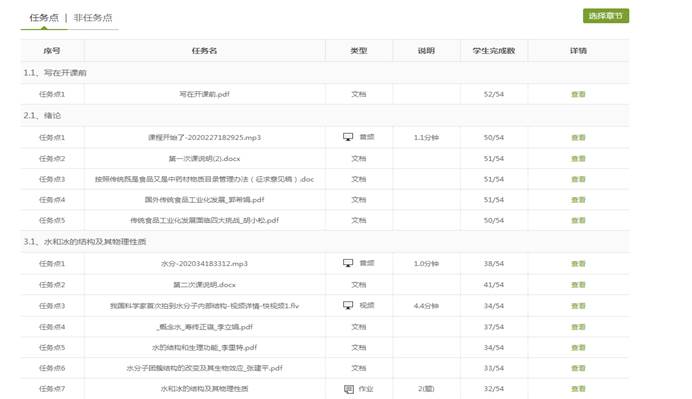Screen dimensions: 692x399
Task: Click the green 选择章节 button
Action: pos(606,16)
